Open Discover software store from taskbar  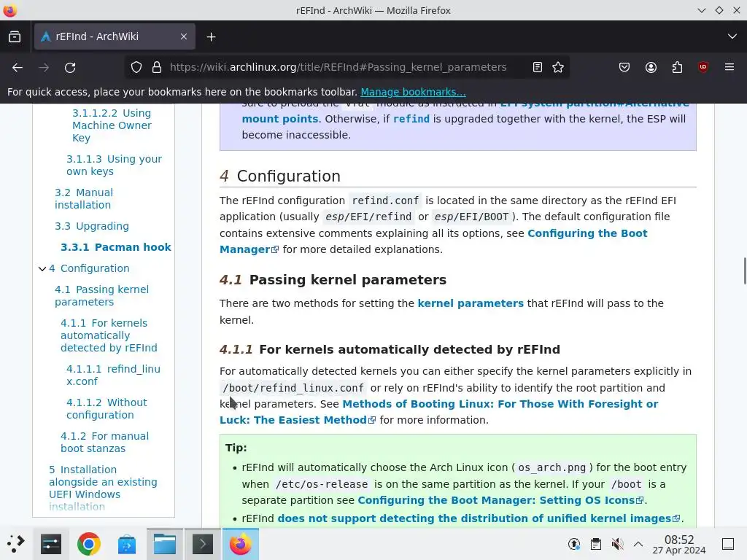click(x=127, y=544)
